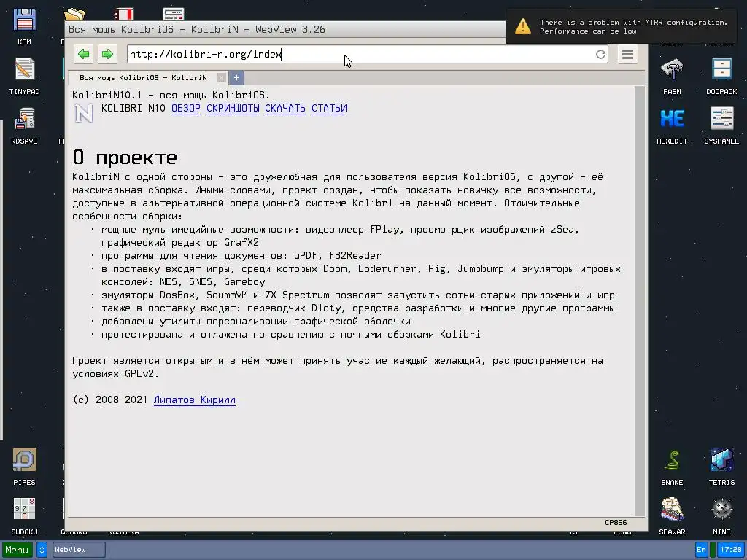747x560 pixels.
Task: Click the О проекте heading
Action: (x=125, y=157)
